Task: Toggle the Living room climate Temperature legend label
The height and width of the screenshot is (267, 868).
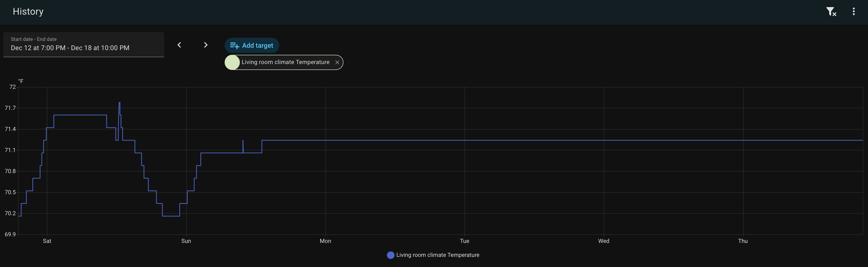Action: pos(437,255)
